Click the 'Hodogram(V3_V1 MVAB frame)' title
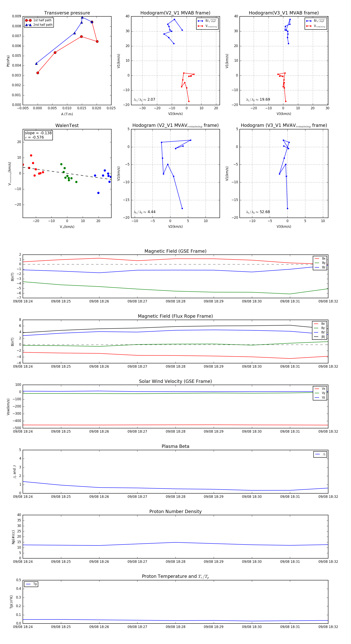This screenshot has height=644, width=351. pyautogui.click(x=284, y=13)
